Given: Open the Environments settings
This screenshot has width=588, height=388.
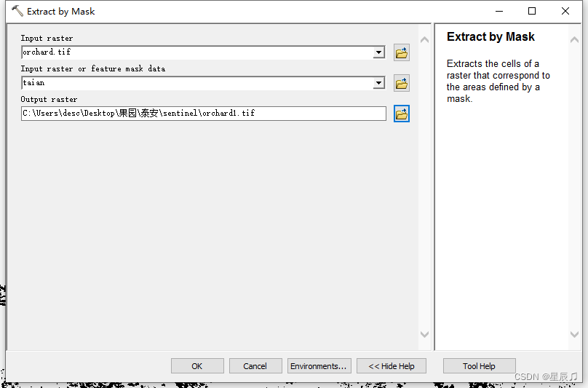Looking at the screenshot, I should point(319,366).
